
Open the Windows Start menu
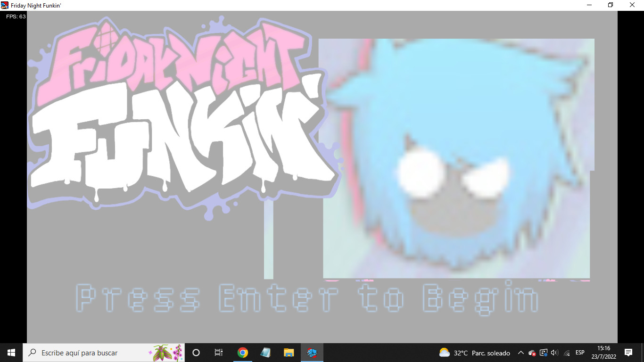11,353
